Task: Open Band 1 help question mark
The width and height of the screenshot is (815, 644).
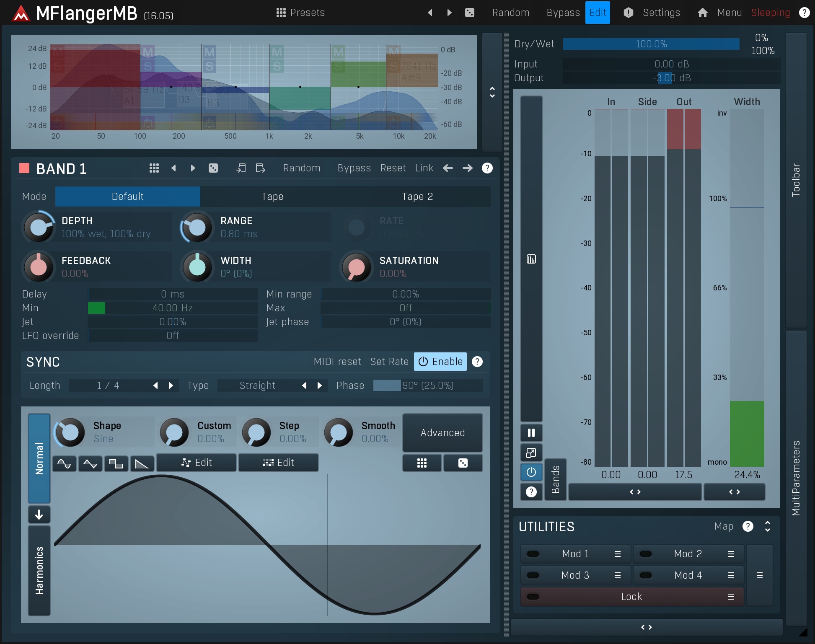Action: tap(487, 168)
